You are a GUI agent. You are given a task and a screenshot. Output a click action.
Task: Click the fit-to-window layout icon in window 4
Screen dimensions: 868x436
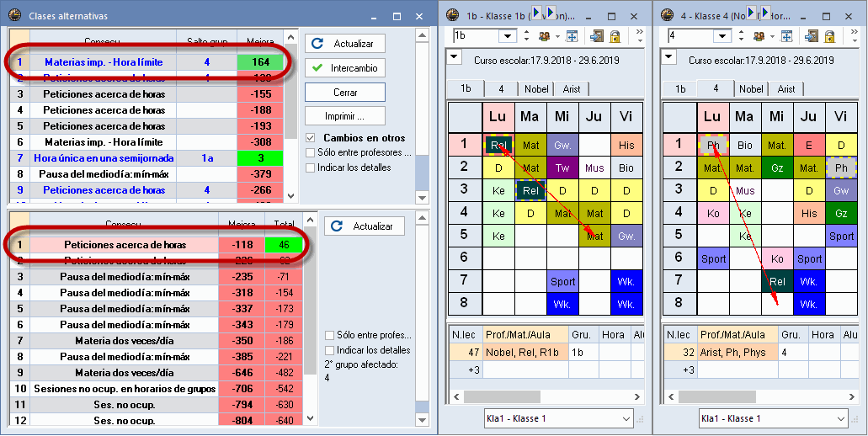click(786, 36)
